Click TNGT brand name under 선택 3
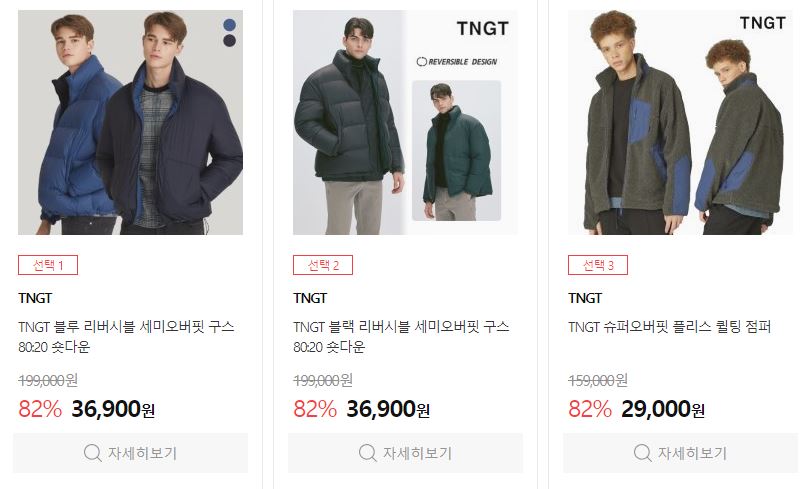The image size is (808, 489). tap(585, 298)
